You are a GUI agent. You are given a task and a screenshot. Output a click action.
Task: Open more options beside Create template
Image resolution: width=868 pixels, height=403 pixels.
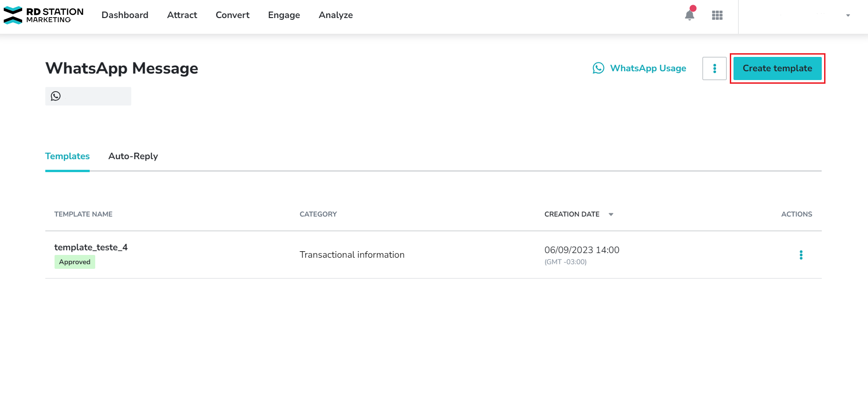pyautogui.click(x=714, y=68)
